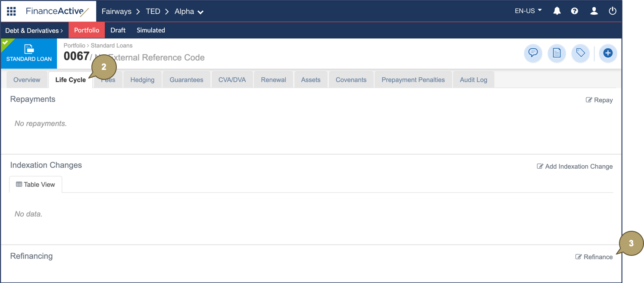Expand the Debt & Derivatives menu
This screenshot has width=644, height=283.
[x=34, y=30]
